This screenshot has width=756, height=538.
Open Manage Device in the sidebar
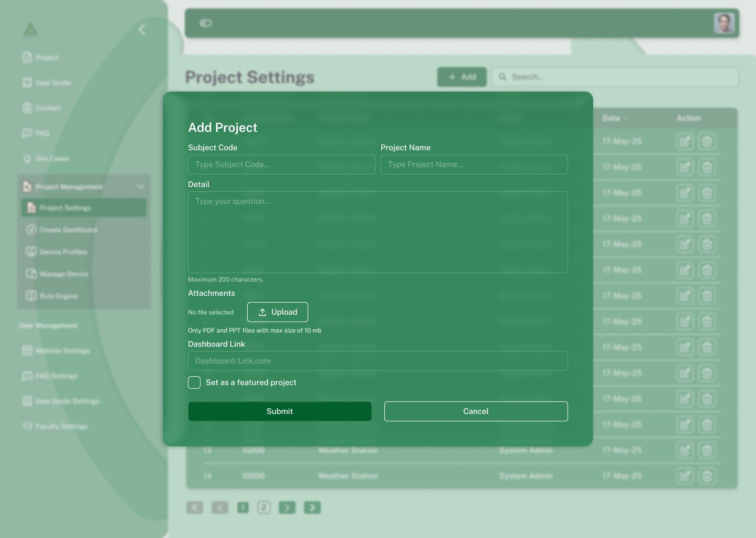coord(57,274)
